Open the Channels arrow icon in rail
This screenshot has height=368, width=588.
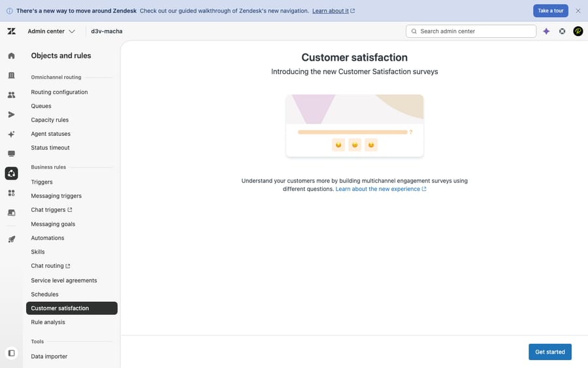click(x=12, y=114)
